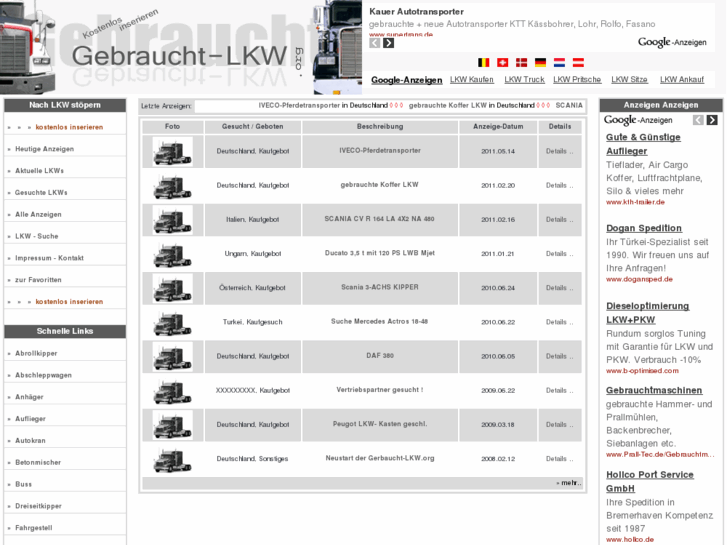Viewport: 727px width, 545px height.
Task: Open Details for DAF 380 listing
Action: (x=559, y=356)
